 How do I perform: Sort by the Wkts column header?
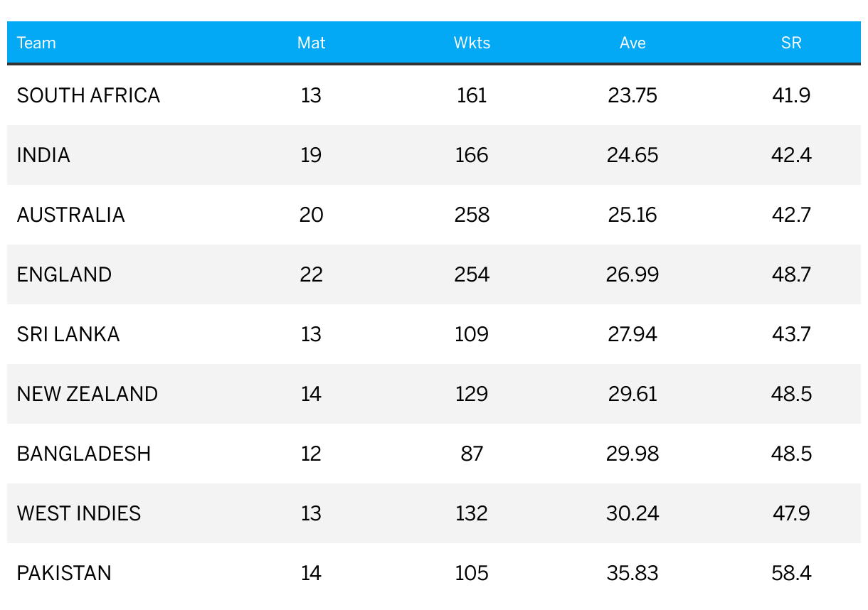[472, 43]
